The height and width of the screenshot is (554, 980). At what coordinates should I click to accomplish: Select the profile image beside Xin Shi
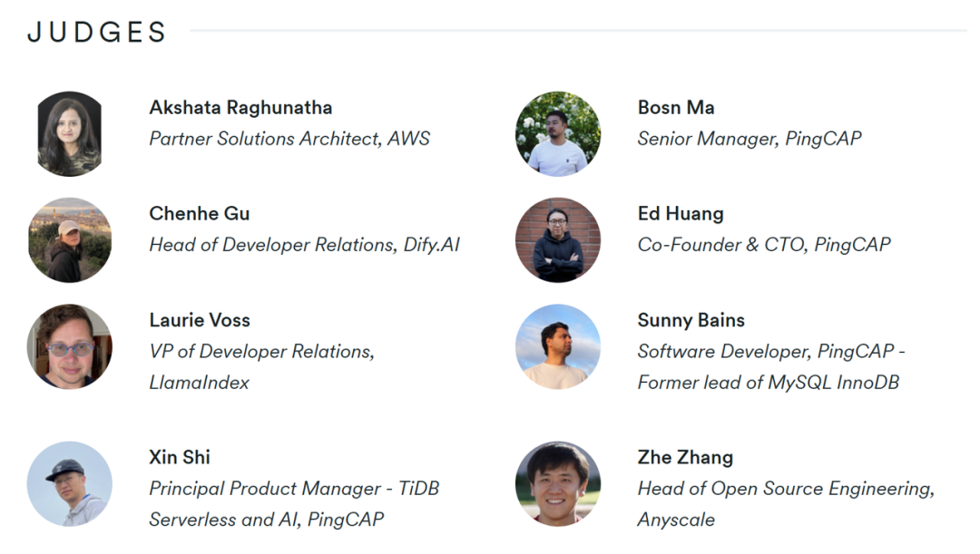pos(70,483)
